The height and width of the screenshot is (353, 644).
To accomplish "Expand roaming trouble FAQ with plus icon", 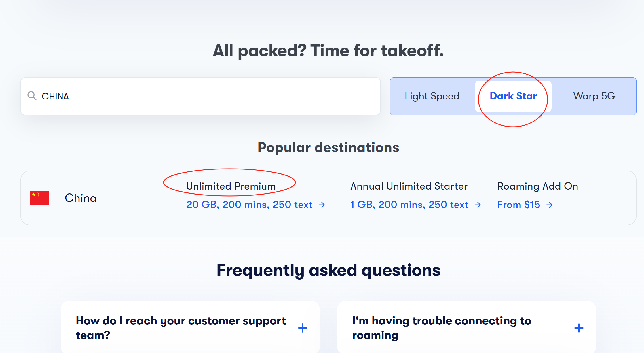I will 579,328.
